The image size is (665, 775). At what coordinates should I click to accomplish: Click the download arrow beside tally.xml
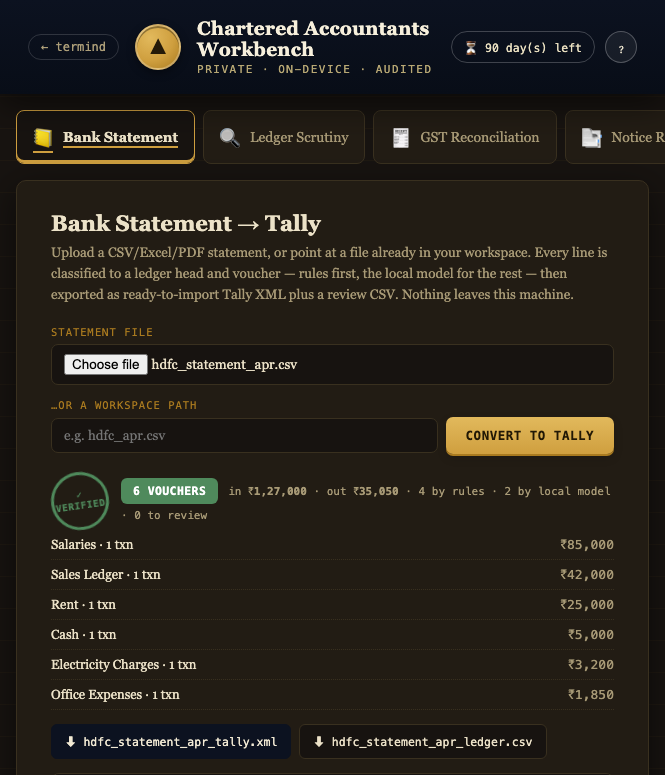pos(71,741)
